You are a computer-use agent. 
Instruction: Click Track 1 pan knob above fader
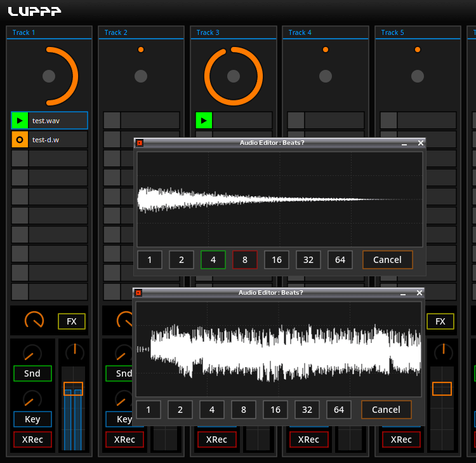75,352
